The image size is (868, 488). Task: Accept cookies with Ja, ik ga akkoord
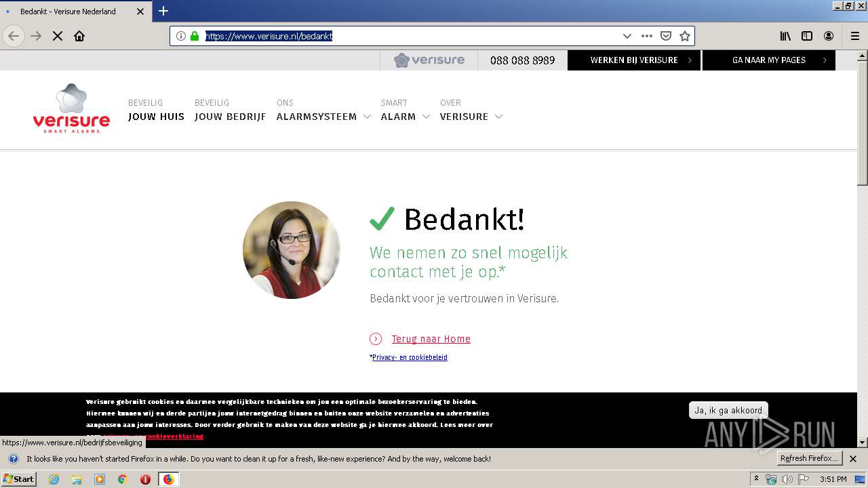coord(728,410)
